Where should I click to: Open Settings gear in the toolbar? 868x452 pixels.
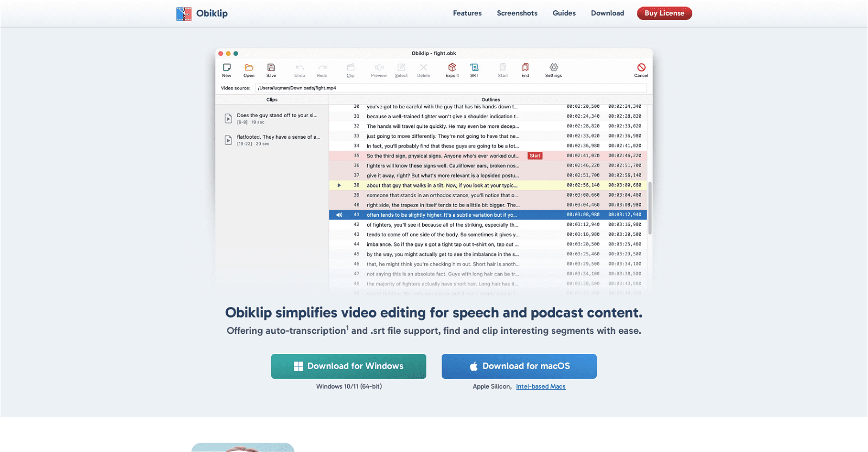(553, 68)
